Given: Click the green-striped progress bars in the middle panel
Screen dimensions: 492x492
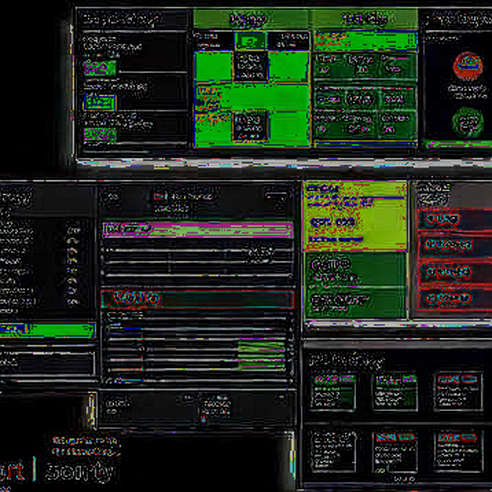Looking at the screenshot, I should 261,355.
